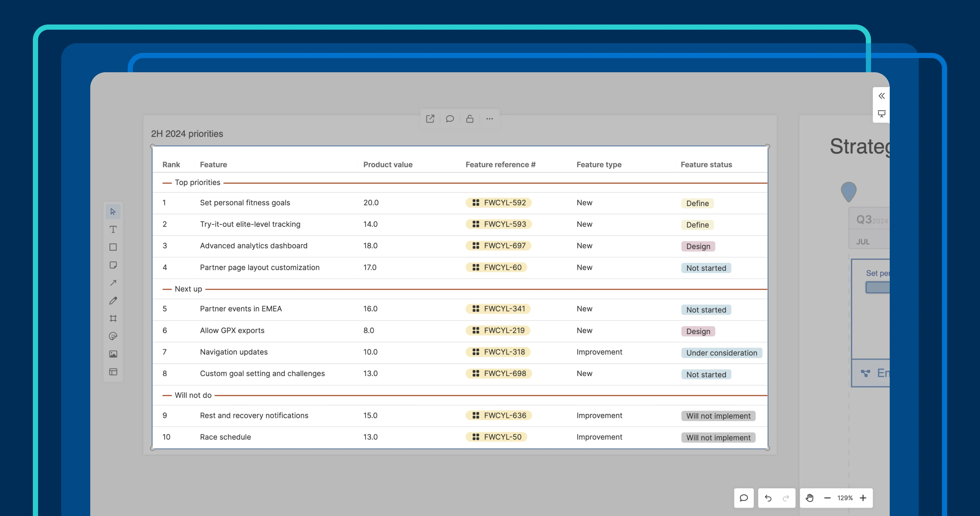This screenshot has width=980, height=516.
Task: Activate the pencil drawing tool
Action: [113, 301]
